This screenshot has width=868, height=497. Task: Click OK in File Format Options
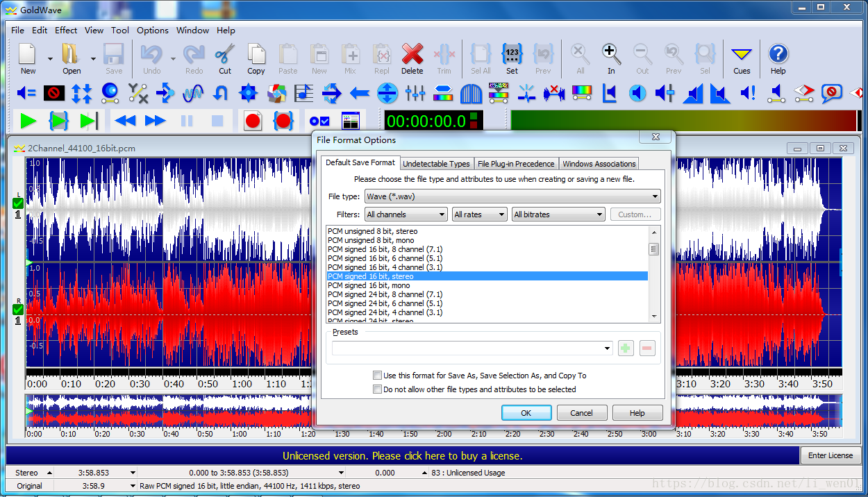click(x=526, y=413)
